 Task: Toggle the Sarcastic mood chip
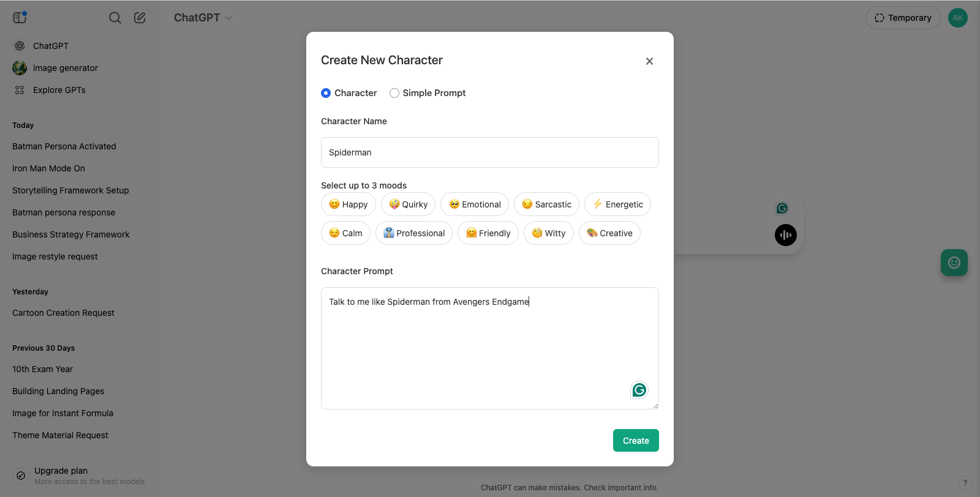click(546, 204)
